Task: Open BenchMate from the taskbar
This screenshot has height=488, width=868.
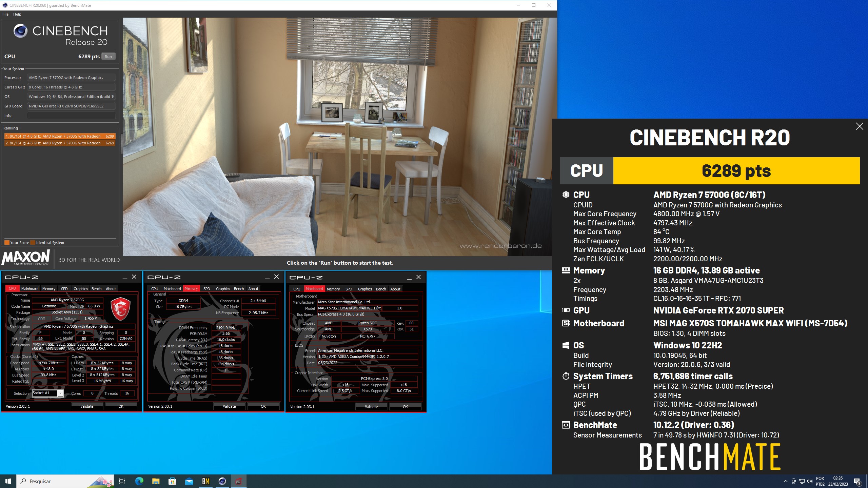Action: 205,481
